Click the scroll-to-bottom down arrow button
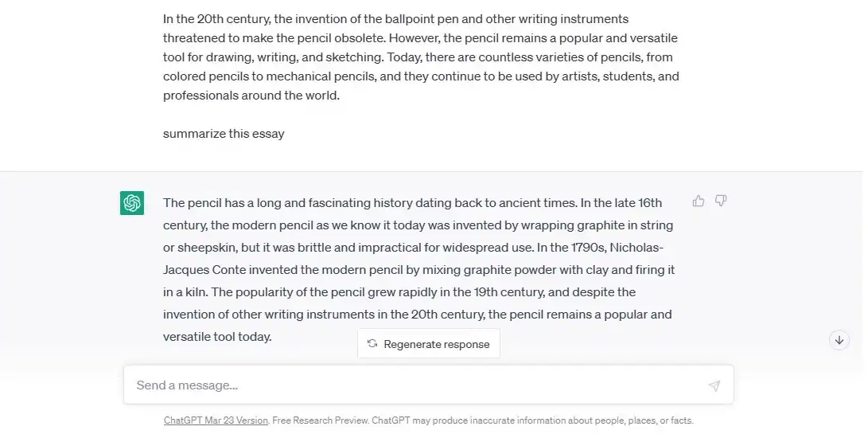 [839, 340]
